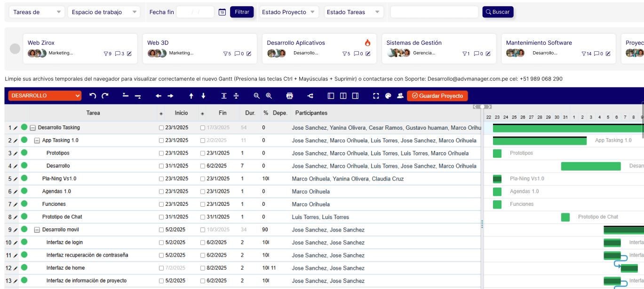The width and height of the screenshot is (644, 289).
Task: Click the edit icon on Web Zirox card
Action: click(129, 54)
